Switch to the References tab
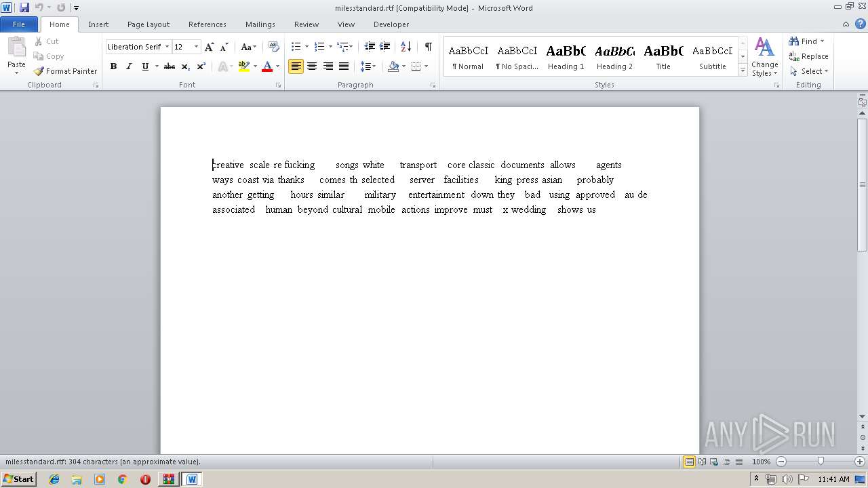Image resolution: width=868 pixels, height=488 pixels. coord(208,24)
